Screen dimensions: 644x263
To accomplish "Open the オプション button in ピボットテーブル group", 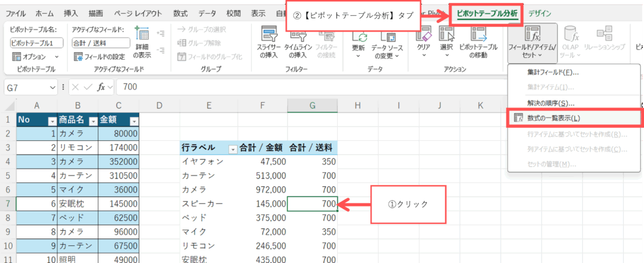I will tap(35, 57).
